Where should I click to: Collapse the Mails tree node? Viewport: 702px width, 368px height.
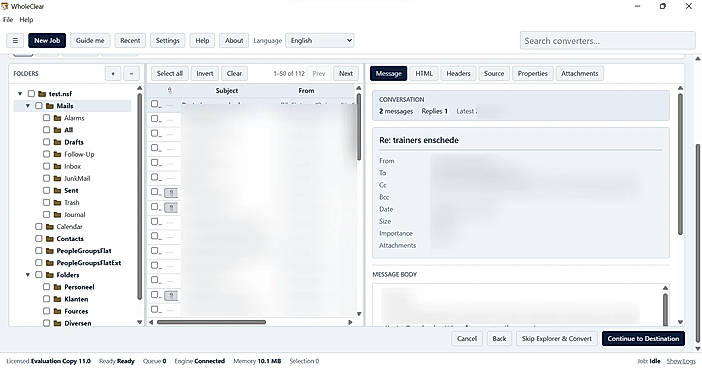click(x=28, y=106)
